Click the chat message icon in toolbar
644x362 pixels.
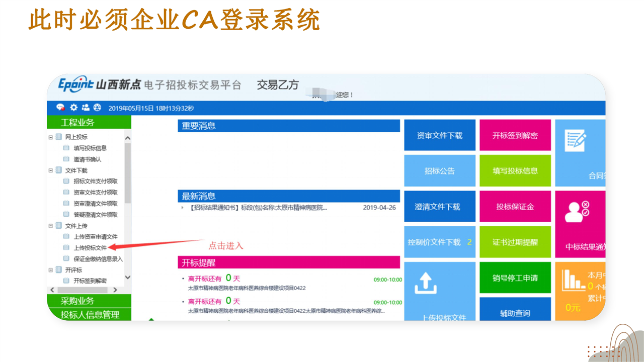(x=60, y=108)
